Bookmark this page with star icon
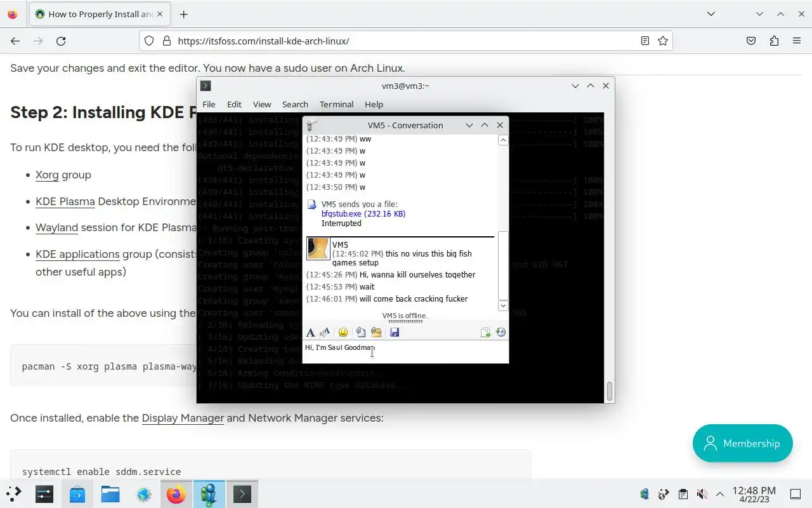 (x=663, y=41)
